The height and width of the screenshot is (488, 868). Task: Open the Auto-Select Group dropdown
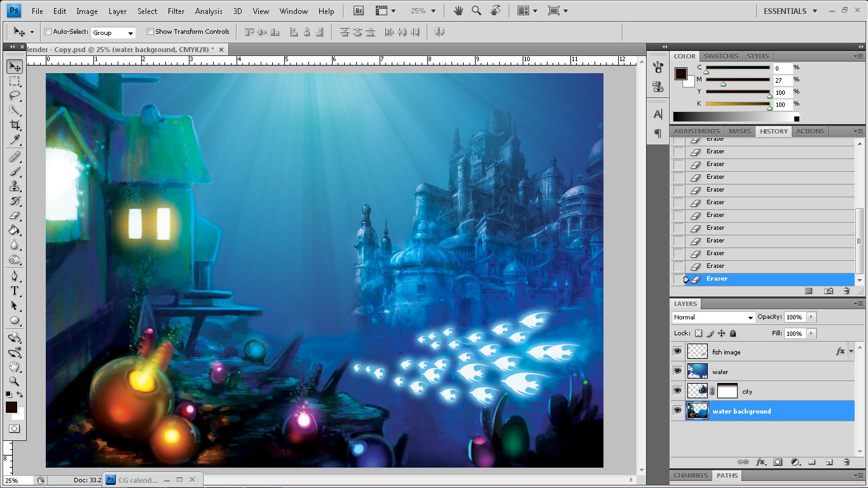click(113, 32)
